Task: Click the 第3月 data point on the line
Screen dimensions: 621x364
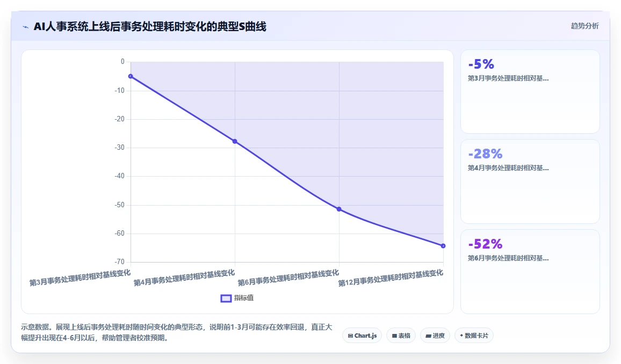Action: pyautogui.click(x=131, y=76)
